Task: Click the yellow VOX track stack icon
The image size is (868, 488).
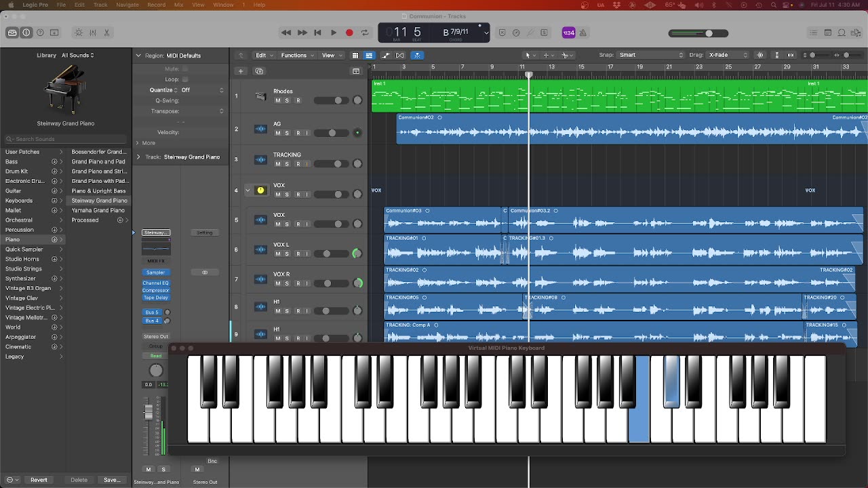Action: pos(260,190)
